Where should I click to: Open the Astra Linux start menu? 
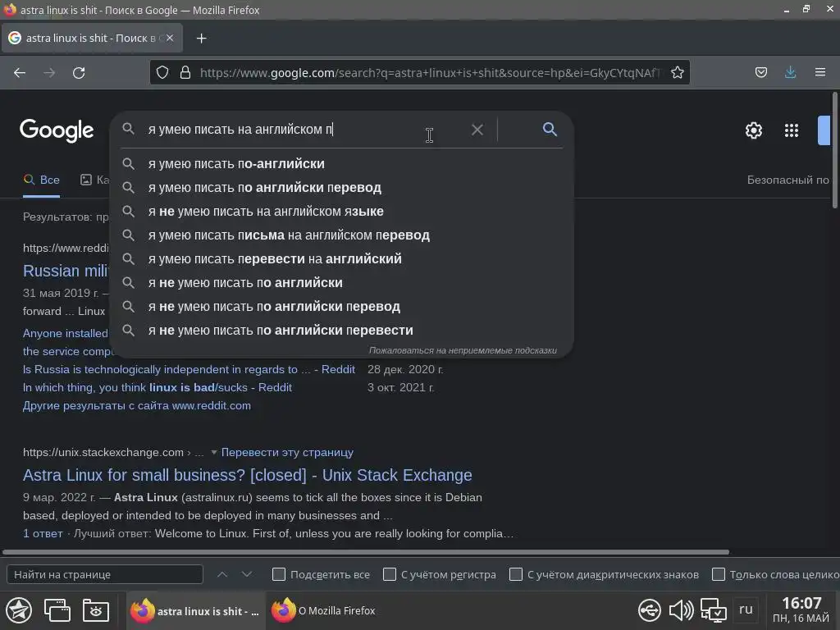(19, 610)
